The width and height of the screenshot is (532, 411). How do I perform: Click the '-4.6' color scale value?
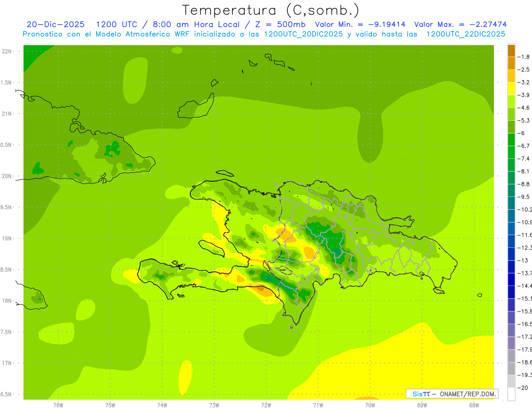(x=524, y=108)
